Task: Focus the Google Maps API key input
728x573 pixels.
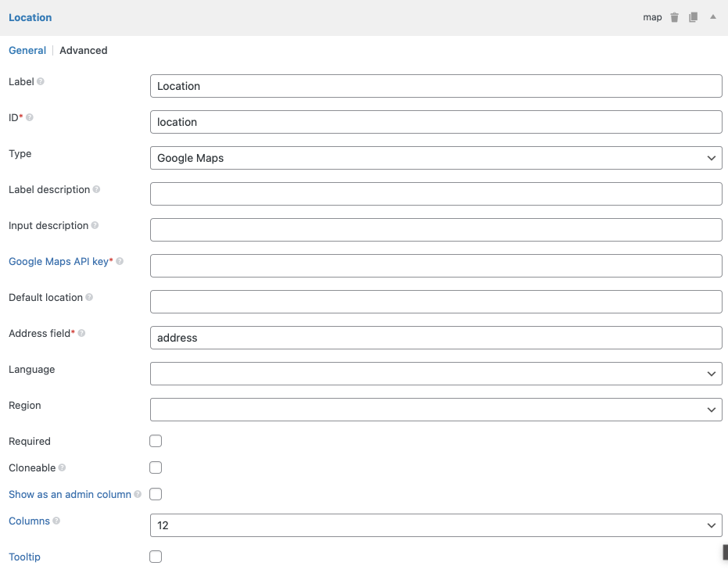Action: click(x=436, y=266)
